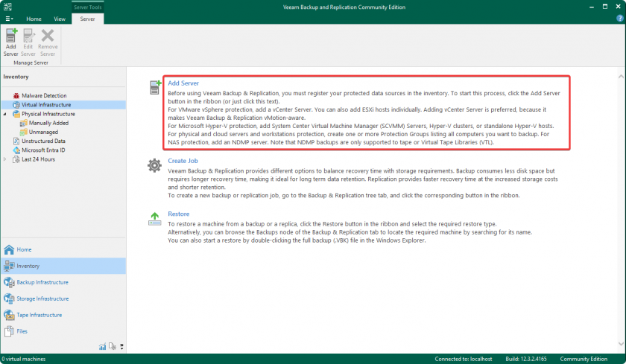The image size is (626, 364).
Task: Click the gear icon beside Create Job
Action: 154,165
